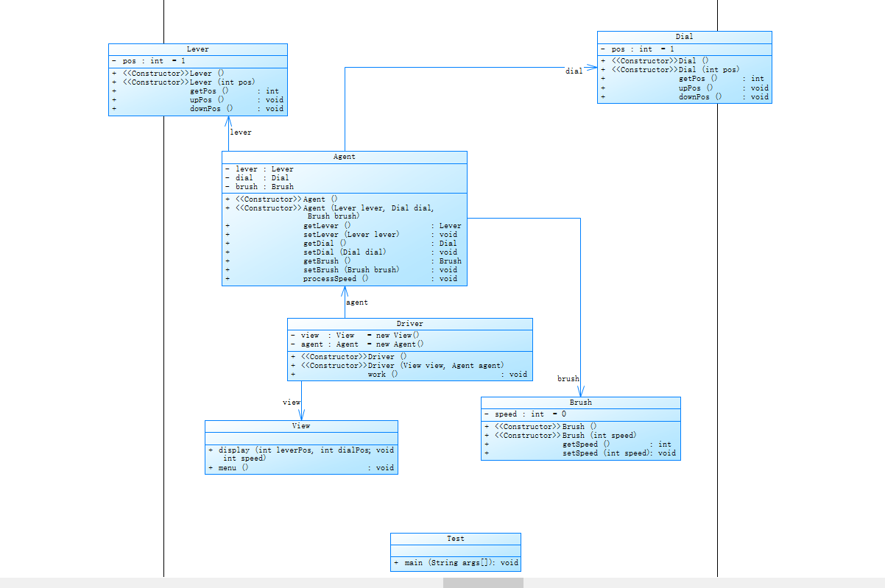Viewport: 885px width, 588px height.
Task: Select View's menu () operation
Action: 301,468
